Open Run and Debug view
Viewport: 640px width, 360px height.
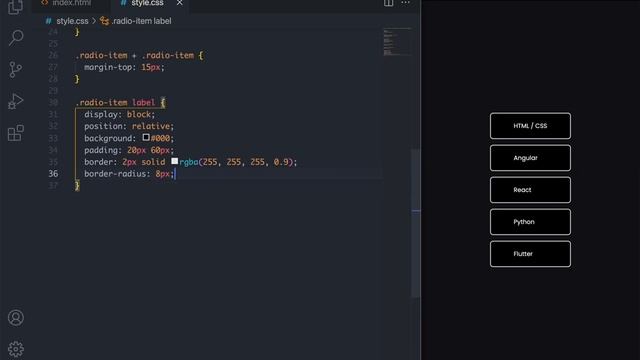[x=16, y=101]
